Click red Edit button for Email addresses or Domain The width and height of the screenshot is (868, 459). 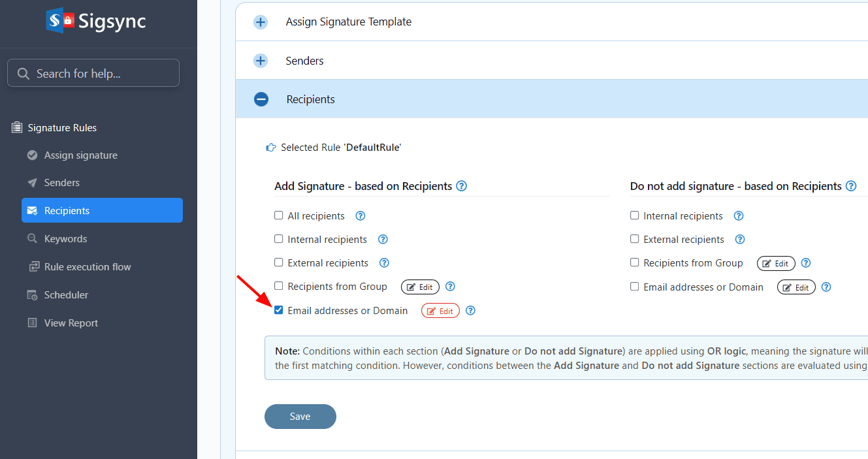[x=440, y=311]
